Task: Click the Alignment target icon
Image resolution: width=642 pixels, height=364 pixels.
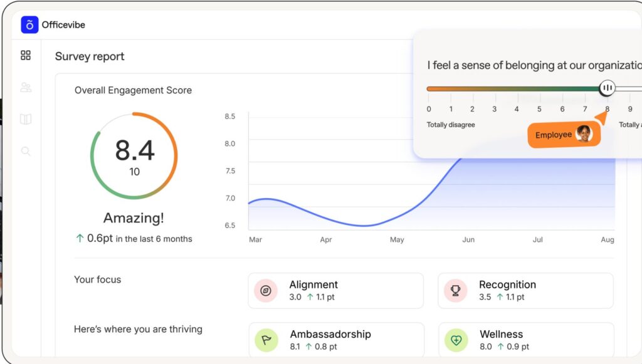Action: click(x=266, y=291)
